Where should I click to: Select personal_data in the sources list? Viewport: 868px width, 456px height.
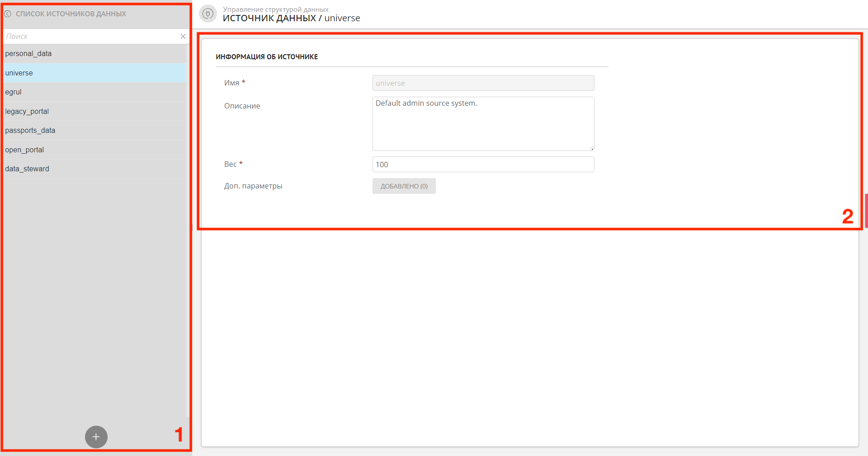pos(28,54)
